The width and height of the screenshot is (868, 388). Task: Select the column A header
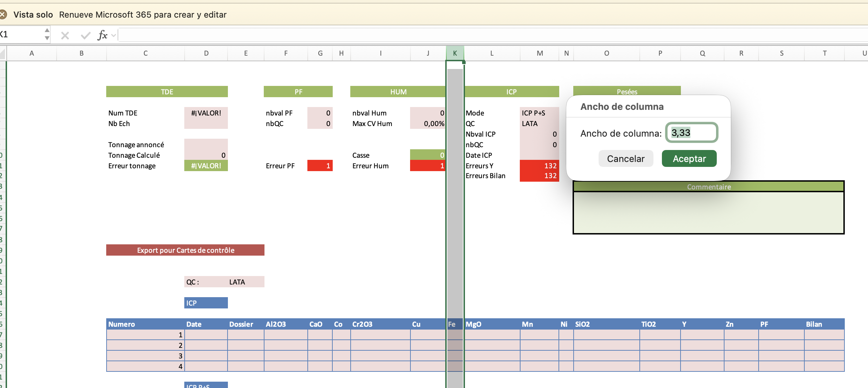(x=32, y=53)
